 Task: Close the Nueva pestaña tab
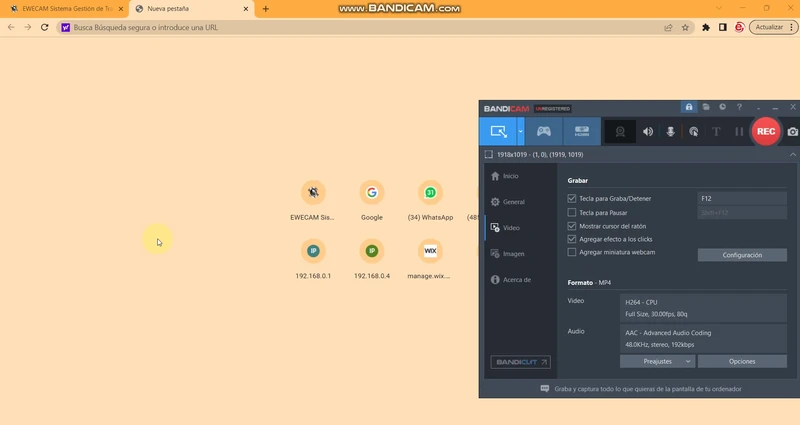tap(245, 9)
